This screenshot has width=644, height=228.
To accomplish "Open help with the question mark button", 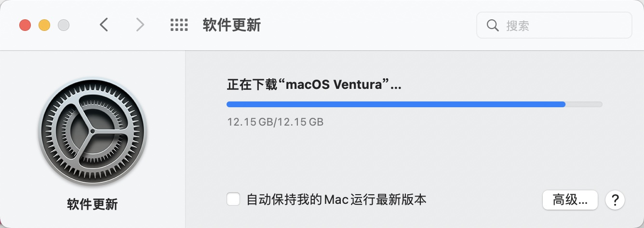I will pos(615,199).
